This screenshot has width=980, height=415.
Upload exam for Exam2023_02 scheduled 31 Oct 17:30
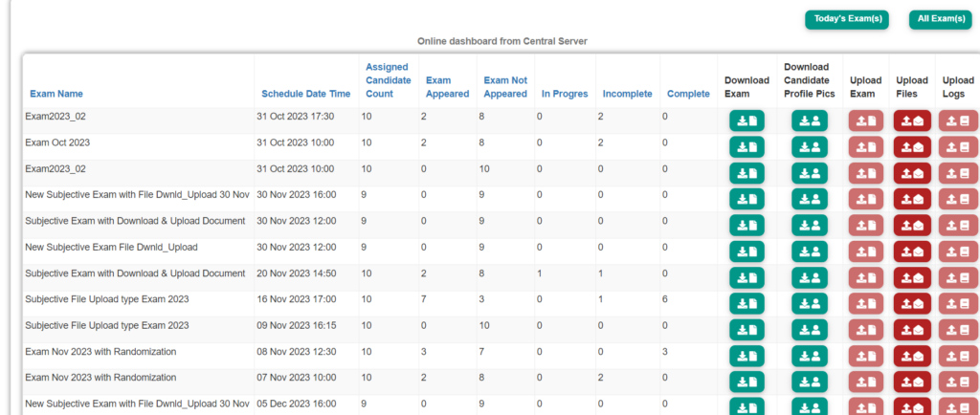[865, 120]
